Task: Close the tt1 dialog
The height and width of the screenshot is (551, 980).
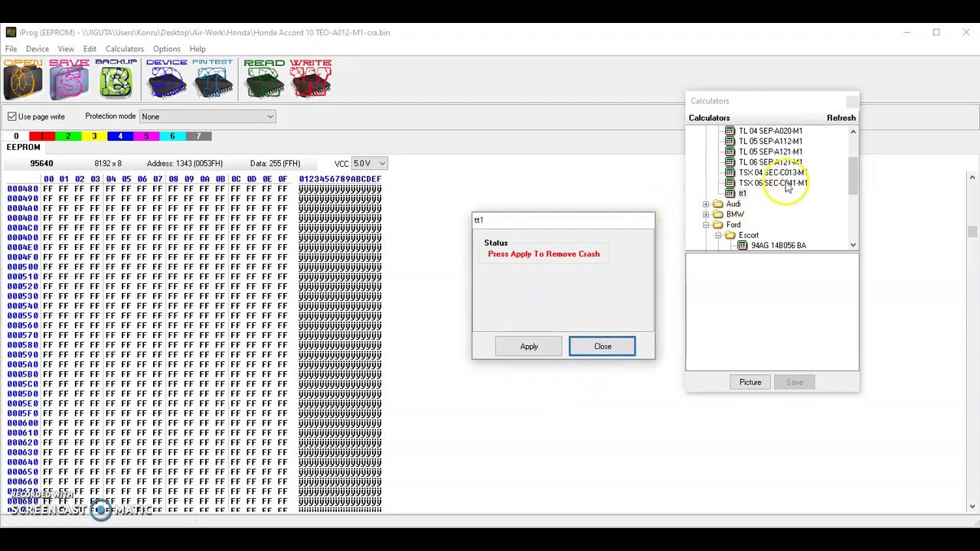Action: coord(603,347)
